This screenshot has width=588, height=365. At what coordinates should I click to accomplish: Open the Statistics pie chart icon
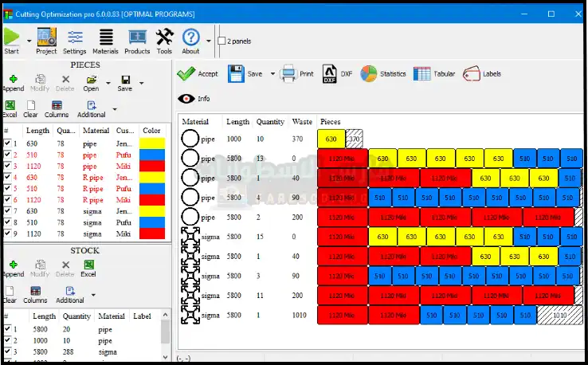point(369,74)
